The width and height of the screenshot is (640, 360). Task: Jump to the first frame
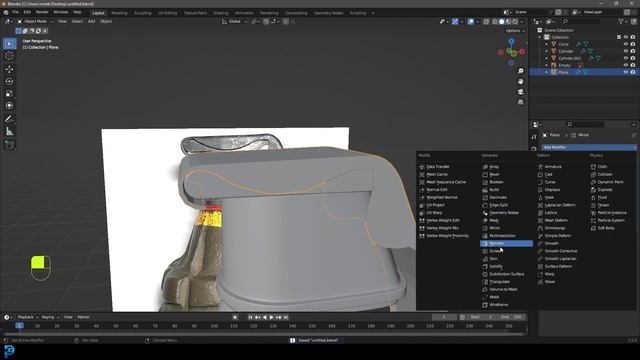coord(250,317)
